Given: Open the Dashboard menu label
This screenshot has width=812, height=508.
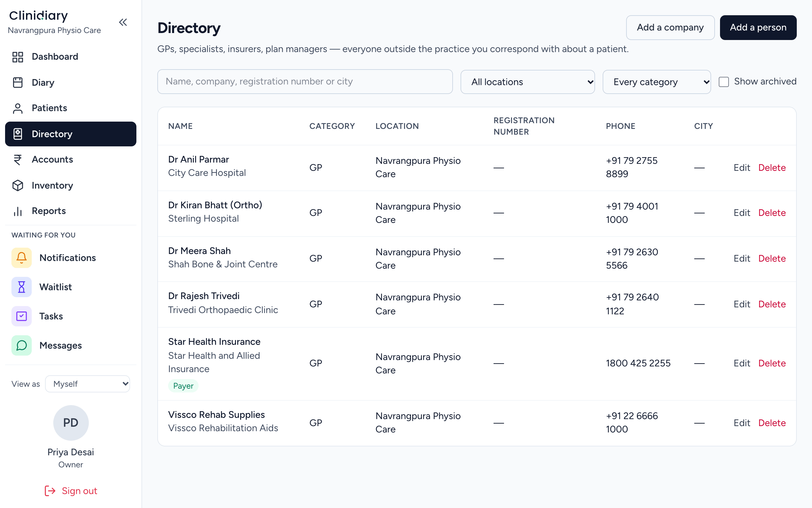Looking at the screenshot, I should coord(55,57).
